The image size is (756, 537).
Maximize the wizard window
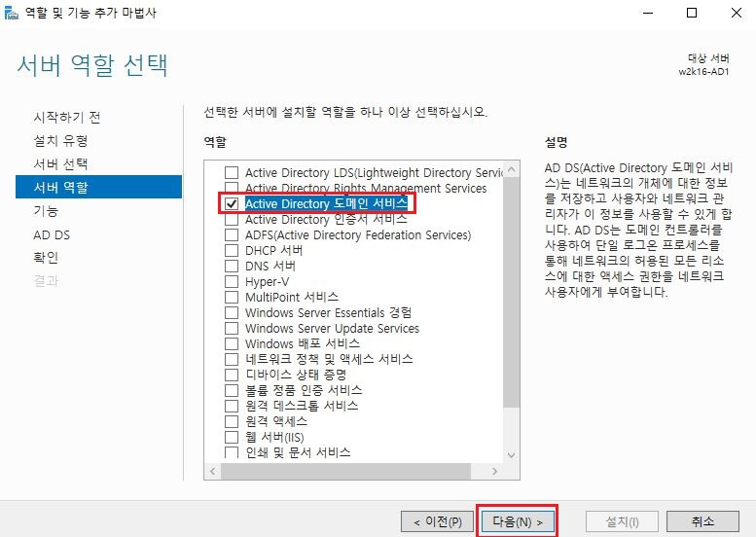[x=692, y=13]
